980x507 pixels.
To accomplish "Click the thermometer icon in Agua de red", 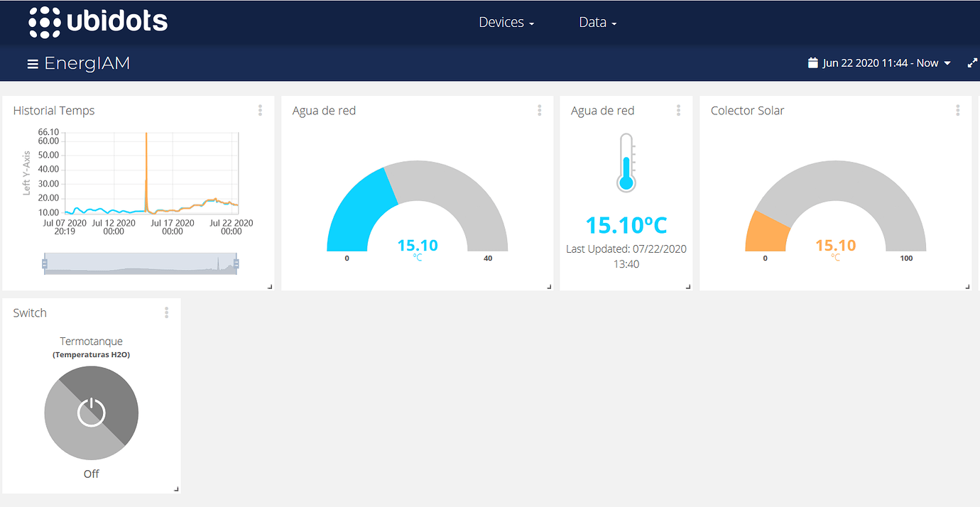I will pyautogui.click(x=625, y=161).
